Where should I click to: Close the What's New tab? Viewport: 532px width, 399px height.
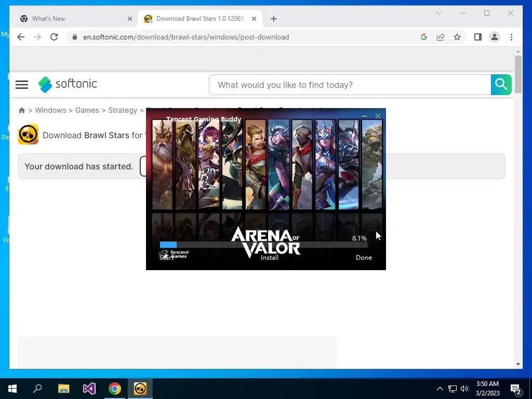point(129,19)
